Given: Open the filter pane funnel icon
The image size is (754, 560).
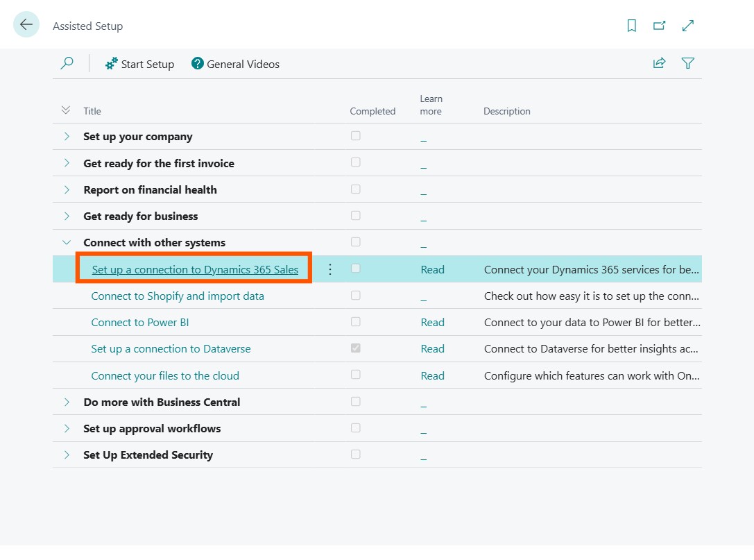Looking at the screenshot, I should tap(687, 63).
